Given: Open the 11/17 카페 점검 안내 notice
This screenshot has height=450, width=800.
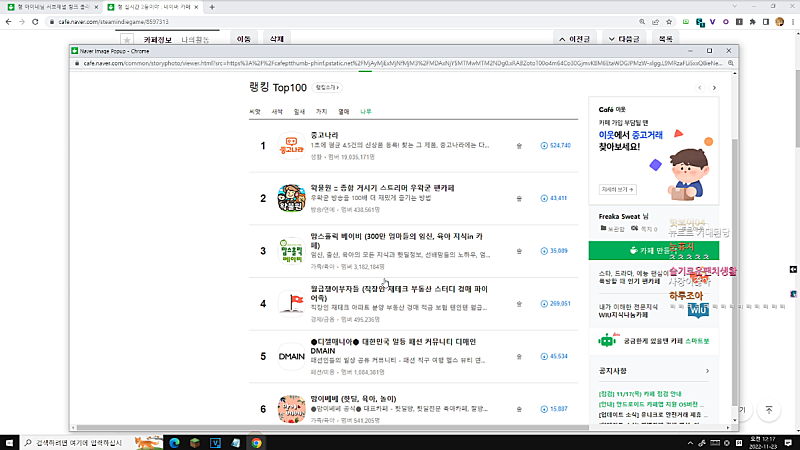Looking at the screenshot, I should 640,394.
